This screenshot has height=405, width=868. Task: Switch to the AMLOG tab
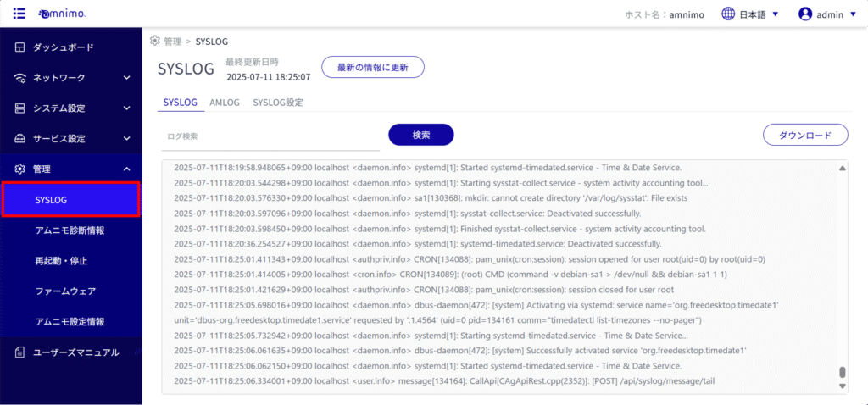coord(225,103)
